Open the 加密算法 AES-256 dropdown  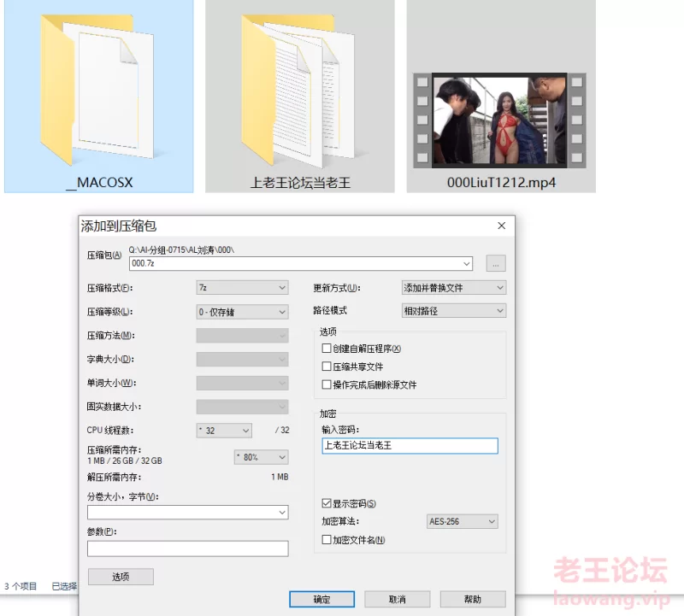tap(462, 521)
